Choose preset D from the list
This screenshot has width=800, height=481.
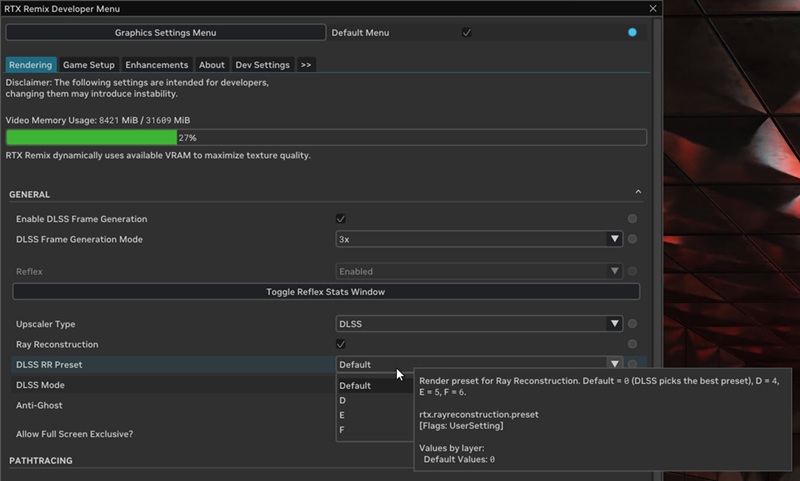click(374, 400)
